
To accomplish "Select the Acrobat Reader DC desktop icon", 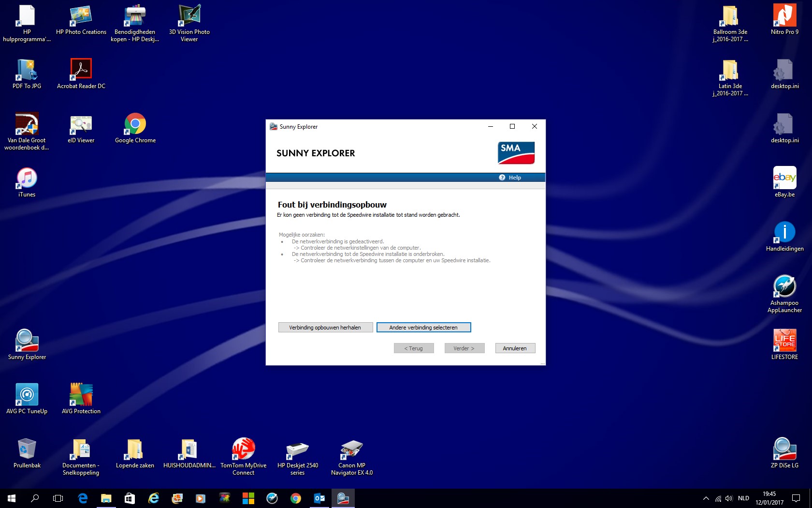I will click(81, 70).
